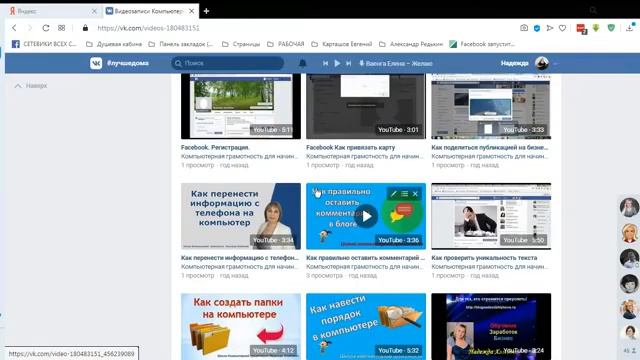This screenshot has height=360, width=640.
Task: Click title Как проверить уникальность текста
Action: tap(484, 258)
